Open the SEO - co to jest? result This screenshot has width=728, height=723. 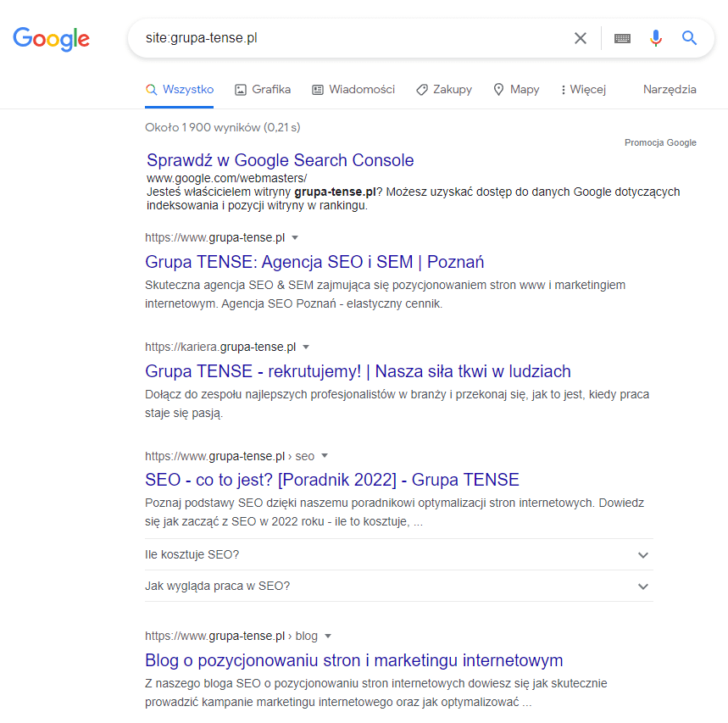(x=332, y=480)
